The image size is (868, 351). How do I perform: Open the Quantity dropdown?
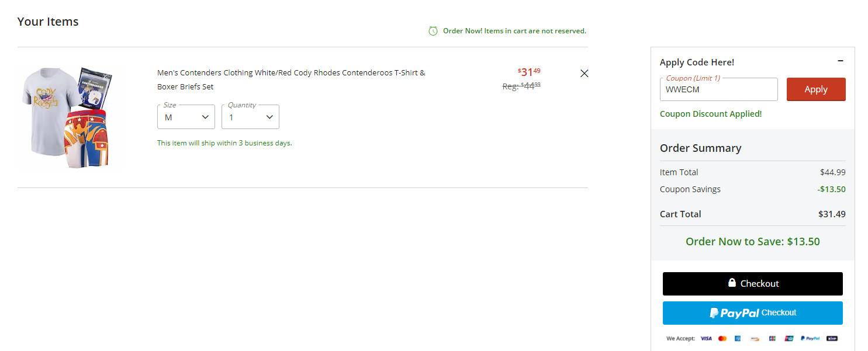pos(250,117)
